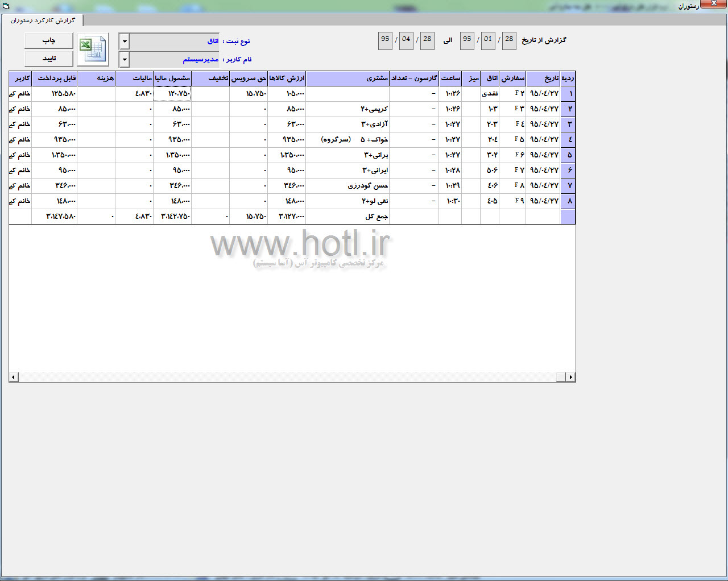
Task: Select the گزارش کارکرد رستوران tab
Action: point(43,20)
